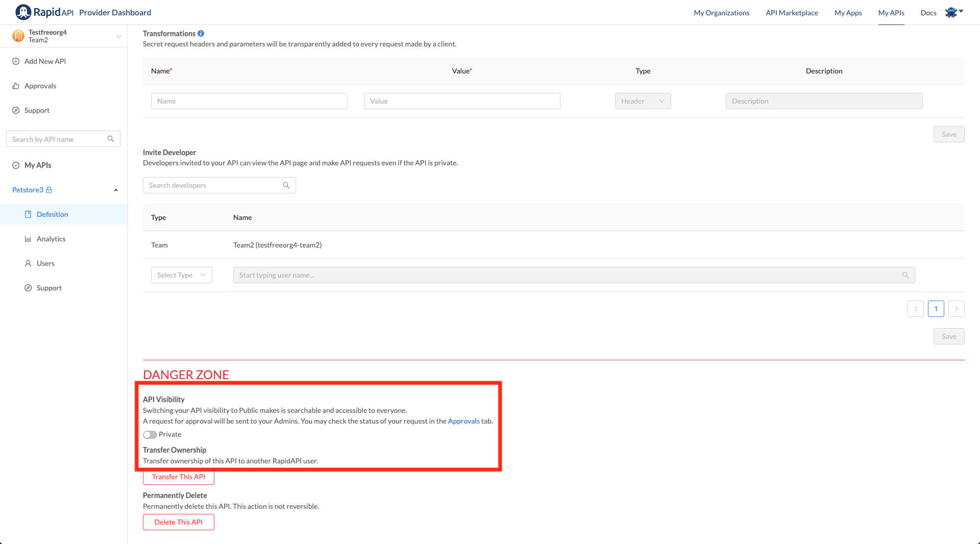Collapse the Petstore3 API section

point(116,190)
